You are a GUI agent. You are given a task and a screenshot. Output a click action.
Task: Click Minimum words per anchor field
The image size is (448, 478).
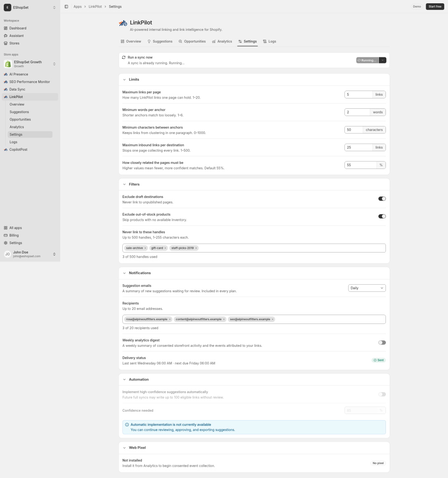[x=357, y=112]
